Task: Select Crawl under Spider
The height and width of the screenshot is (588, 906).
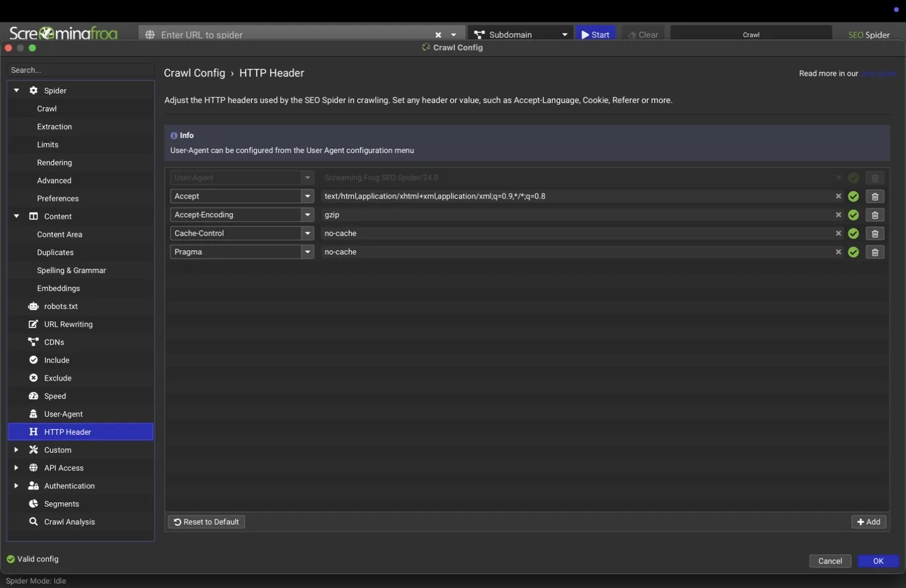Action: coord(47,108)
